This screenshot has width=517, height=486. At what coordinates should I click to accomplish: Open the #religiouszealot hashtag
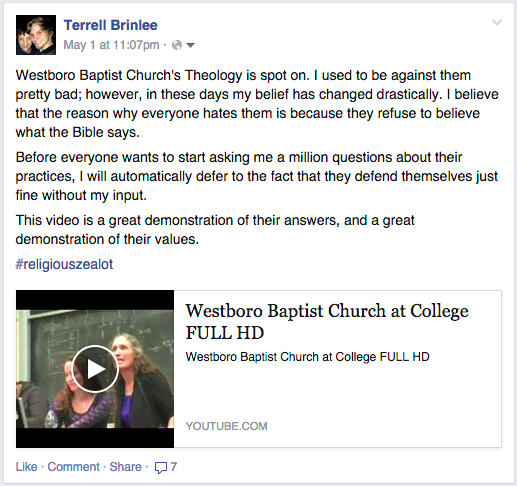click(x=64, y=264)
